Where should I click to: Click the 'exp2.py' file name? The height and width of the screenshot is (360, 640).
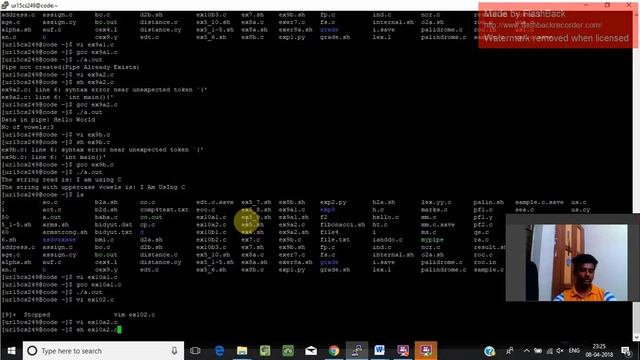(x=333, y=202)
